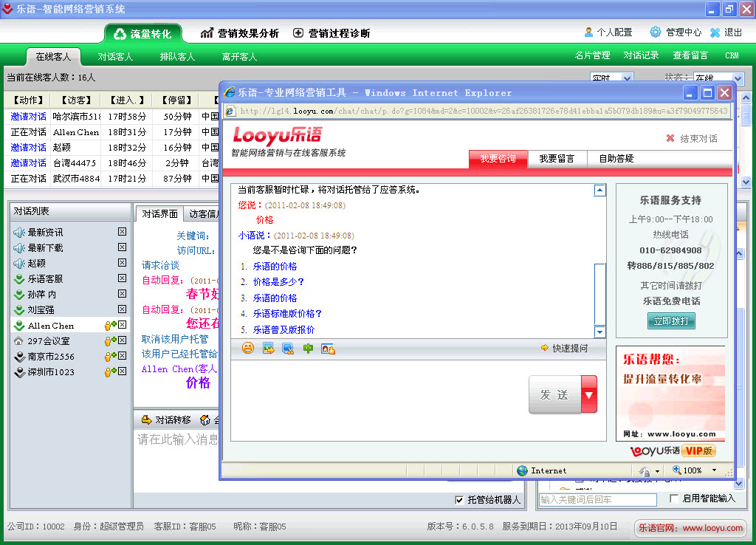756x545 pixels.
Task: Open 个人配置 personal settings
Action: tap(608, 32)
